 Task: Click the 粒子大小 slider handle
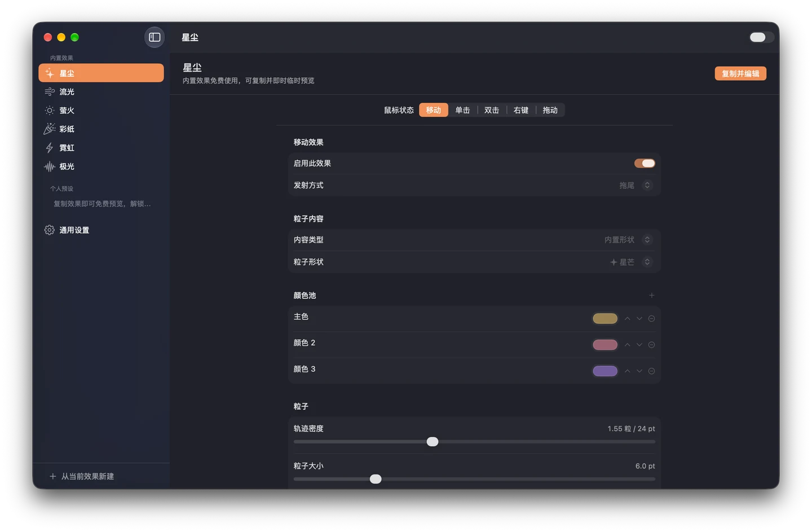pyautogui.click(x=376, y=479)
